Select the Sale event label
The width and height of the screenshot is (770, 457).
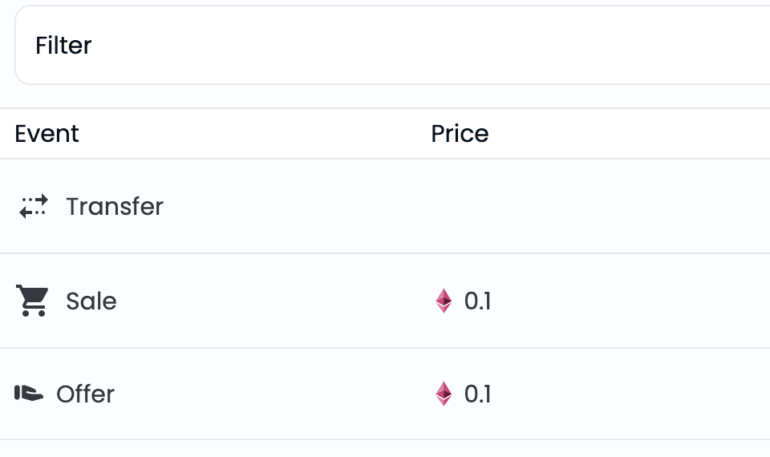click(x=91, y=301)
